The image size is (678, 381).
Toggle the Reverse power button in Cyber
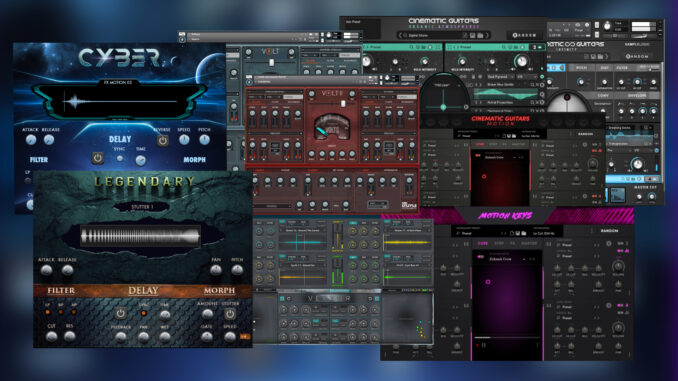coord(163,141)
